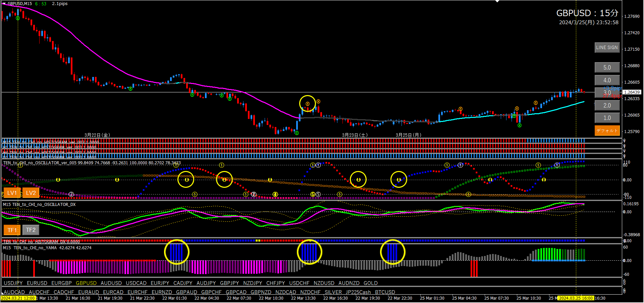
Task: Show the GBPNZD pair
Action: point(261,292)
